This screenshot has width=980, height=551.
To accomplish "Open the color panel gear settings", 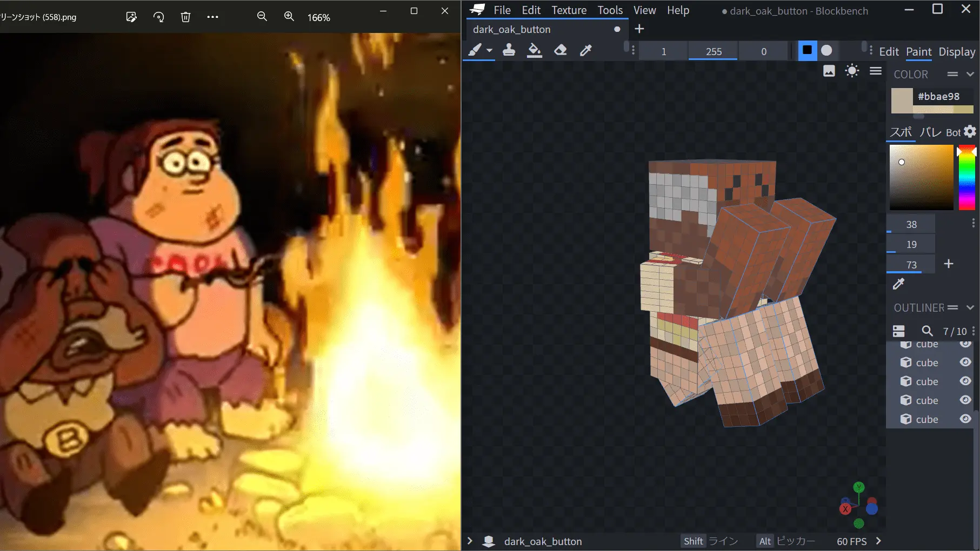I will coord(970,131).
